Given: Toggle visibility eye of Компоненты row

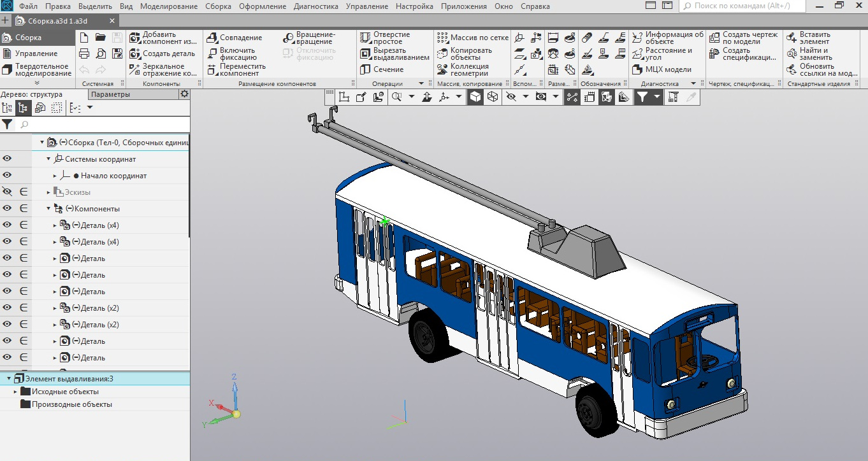Looking at the screenshot, I should (8, 208).
